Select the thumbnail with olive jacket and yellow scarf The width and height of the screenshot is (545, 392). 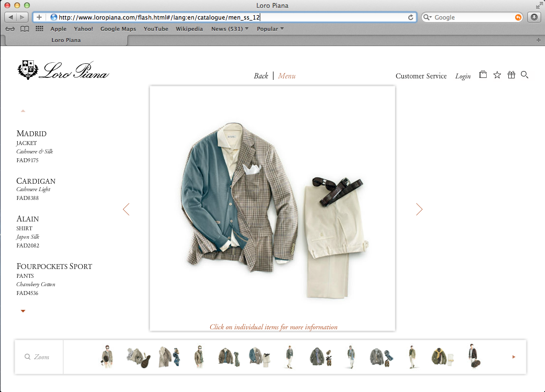click(443, 357)
